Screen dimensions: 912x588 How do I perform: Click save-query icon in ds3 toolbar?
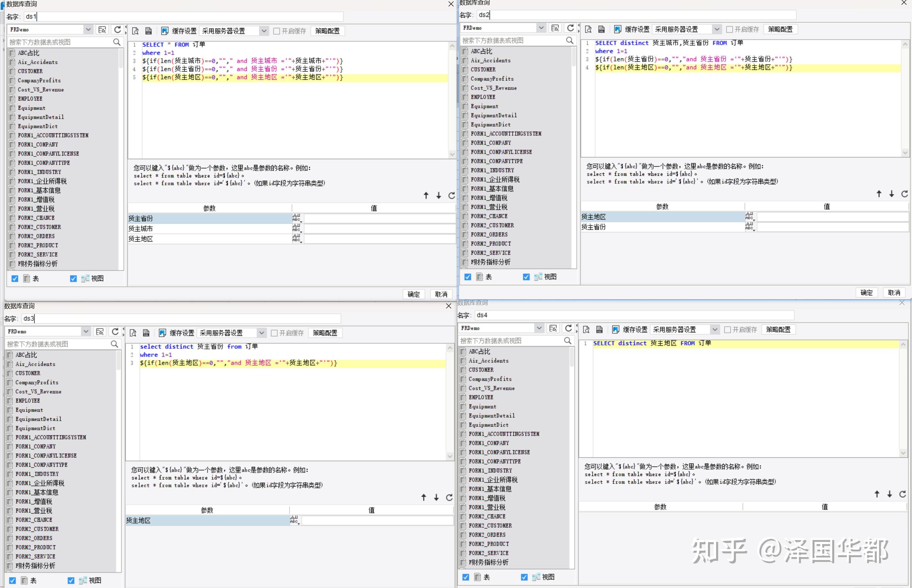[146, 333]
